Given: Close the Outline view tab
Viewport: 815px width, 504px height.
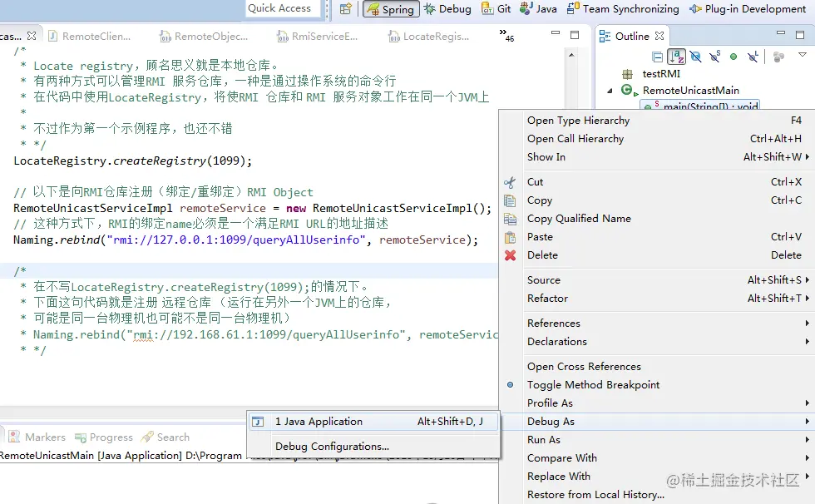Looking at the screenshot, I should (x=659, y=36).
